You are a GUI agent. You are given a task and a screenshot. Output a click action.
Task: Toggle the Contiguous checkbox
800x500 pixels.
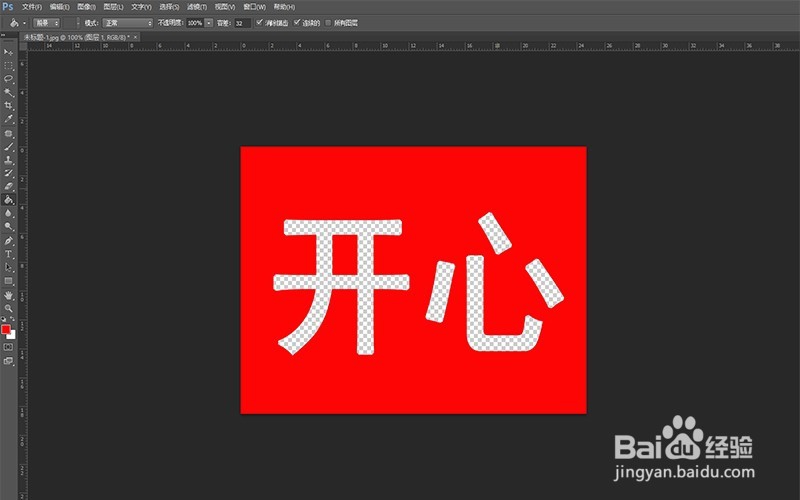pos(297,22)
